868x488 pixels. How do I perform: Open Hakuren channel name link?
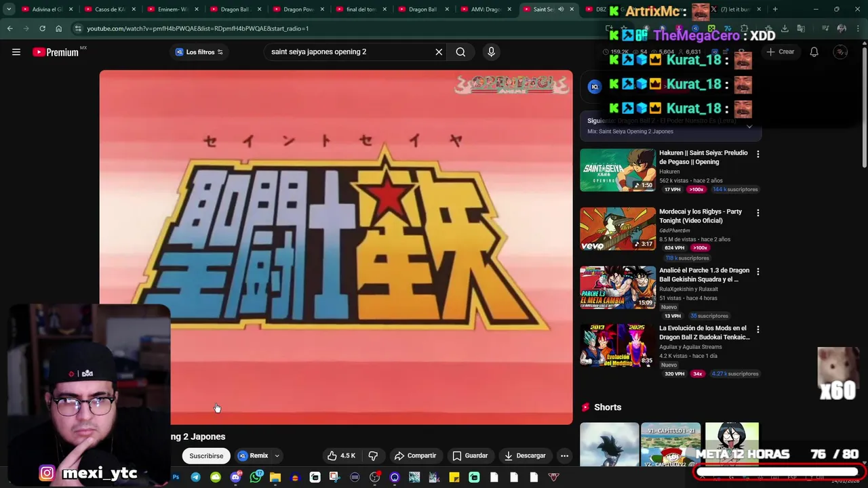pos(669,172)
